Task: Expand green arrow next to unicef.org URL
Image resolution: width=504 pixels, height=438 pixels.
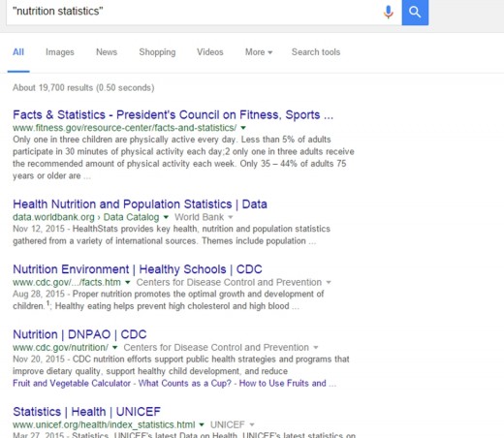Action: (x=202, y=424)
